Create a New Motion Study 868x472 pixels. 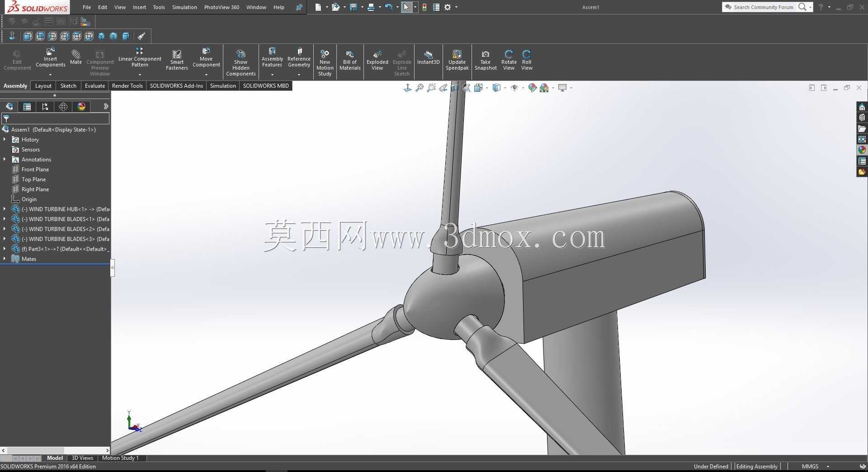pyautogui.click(x=325, y=63)
